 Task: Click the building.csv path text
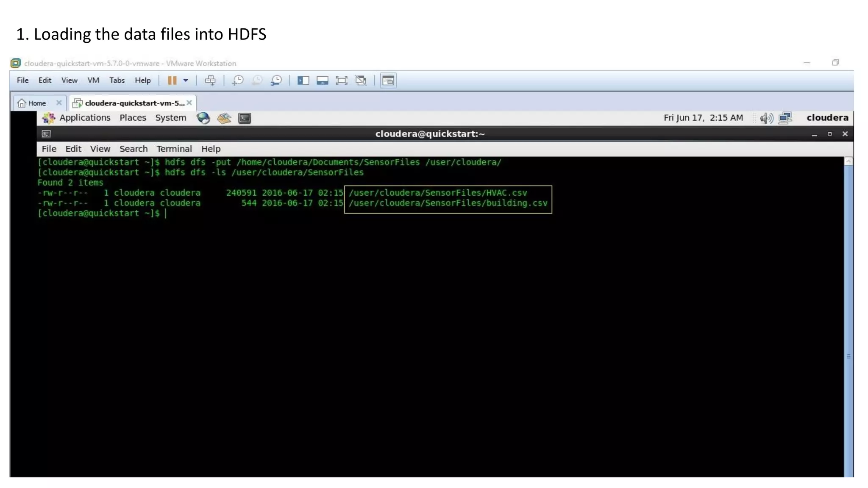coord(448,203)
